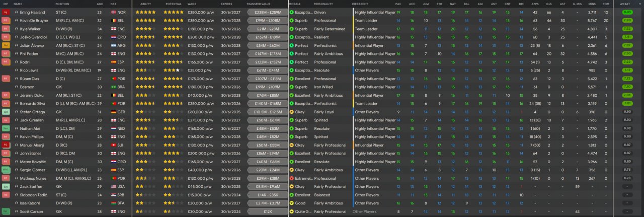Sort by the MORALE column header

pos(295,4)
